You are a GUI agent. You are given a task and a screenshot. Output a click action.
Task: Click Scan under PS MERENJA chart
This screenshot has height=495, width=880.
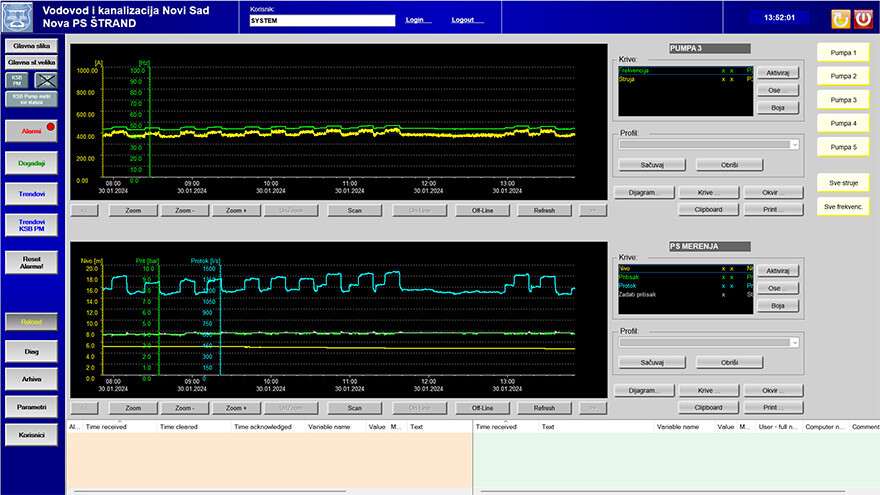coord(354,408)
